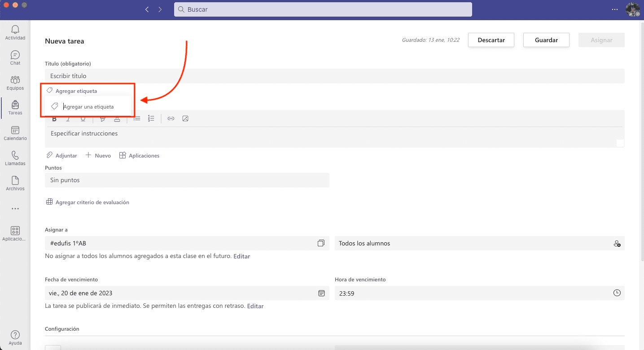Click the Descartar button
This screenshot has height=350, width=644.
(491, 40)
